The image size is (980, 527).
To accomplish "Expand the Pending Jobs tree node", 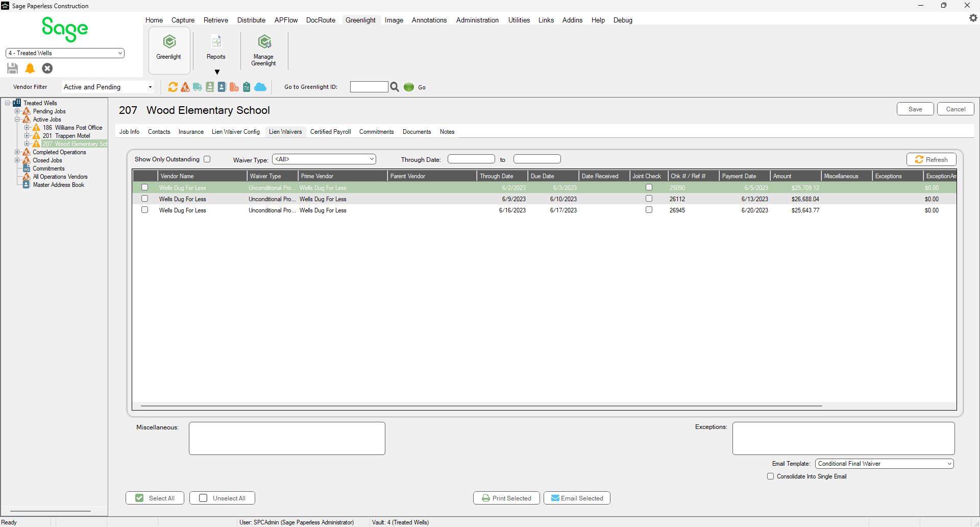I will pos(17,111).
